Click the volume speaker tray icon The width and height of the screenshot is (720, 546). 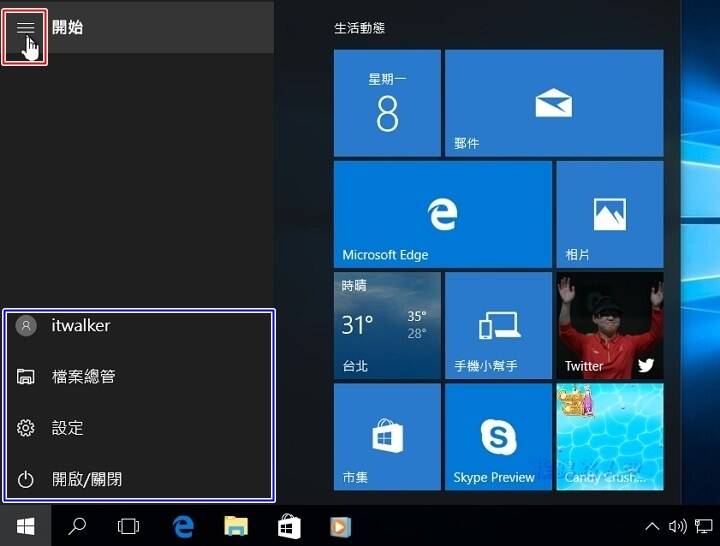tap(678, 526)
